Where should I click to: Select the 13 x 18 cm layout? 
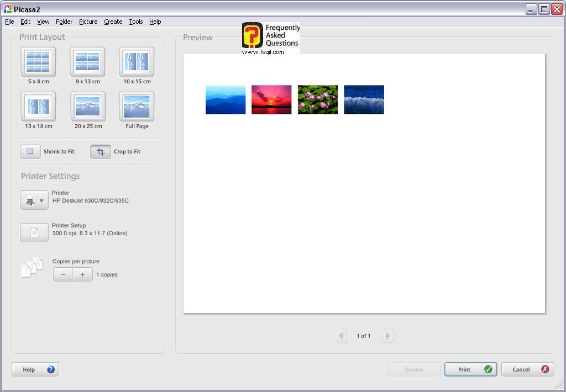pyautogui.click(x=38, y=107)
